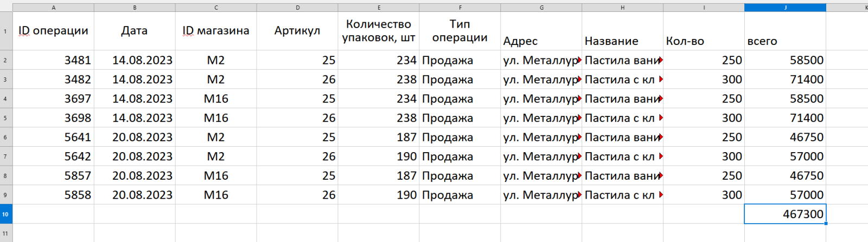Select the 'всего' header cell
This screenshot has width=868, height=242.
(785, 31)
